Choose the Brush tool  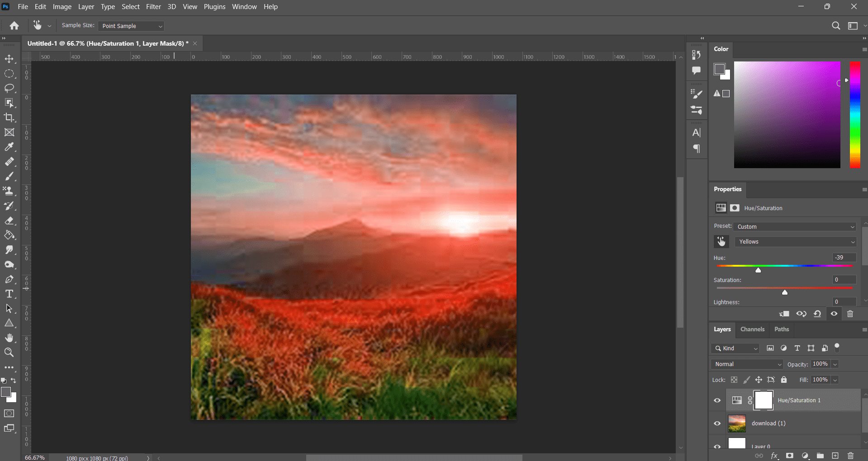tap(9, 176)
